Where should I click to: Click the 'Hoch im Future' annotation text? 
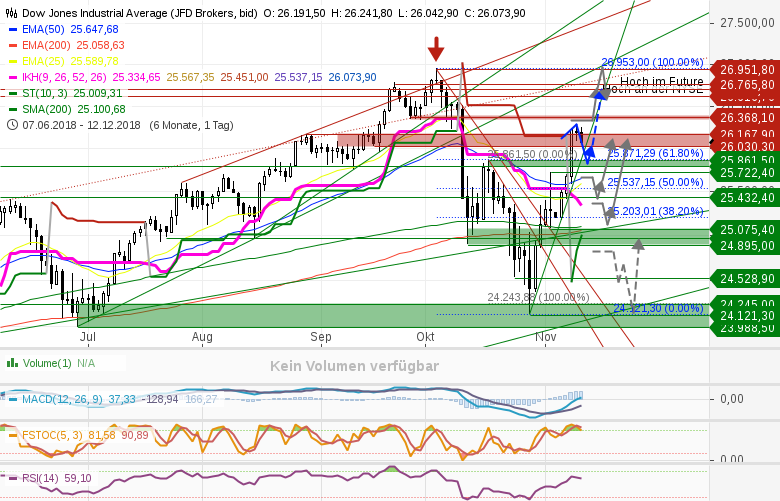[x=662, y=81]
